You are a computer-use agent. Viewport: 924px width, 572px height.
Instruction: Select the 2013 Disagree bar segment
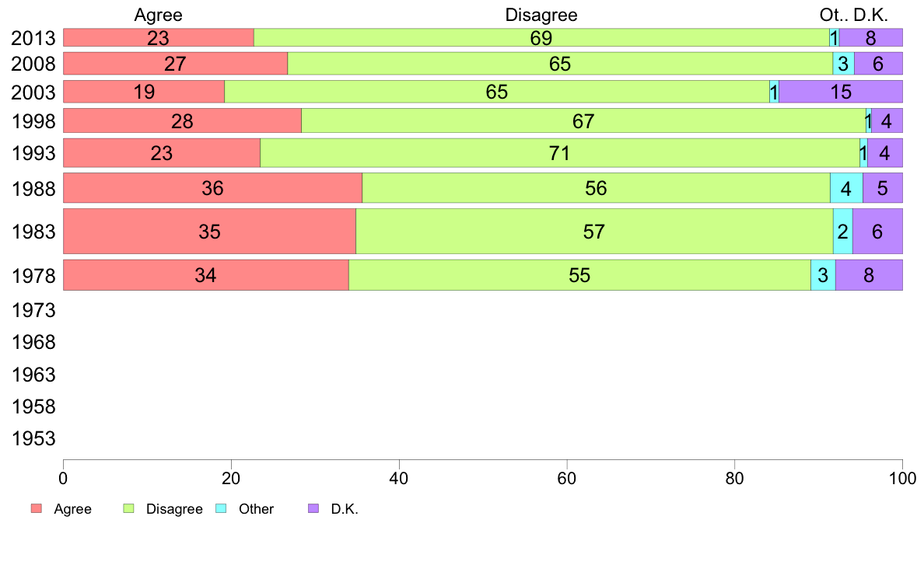[x=541, y=37]
